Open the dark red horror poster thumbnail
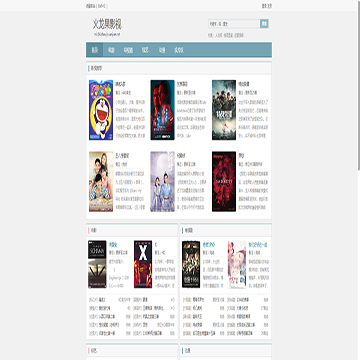The width and height of the screenshot is (360, 360). pyautogui.click(x=224, y=182)
